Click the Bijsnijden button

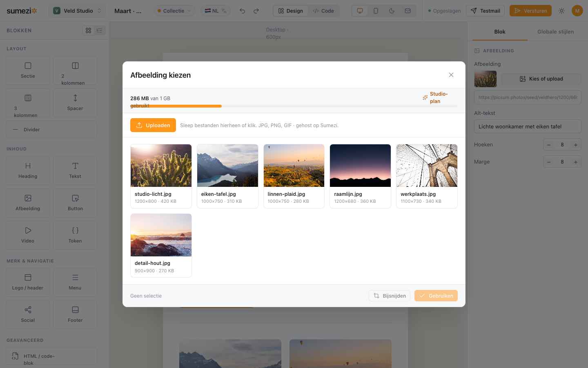click(x=390, y=296)
